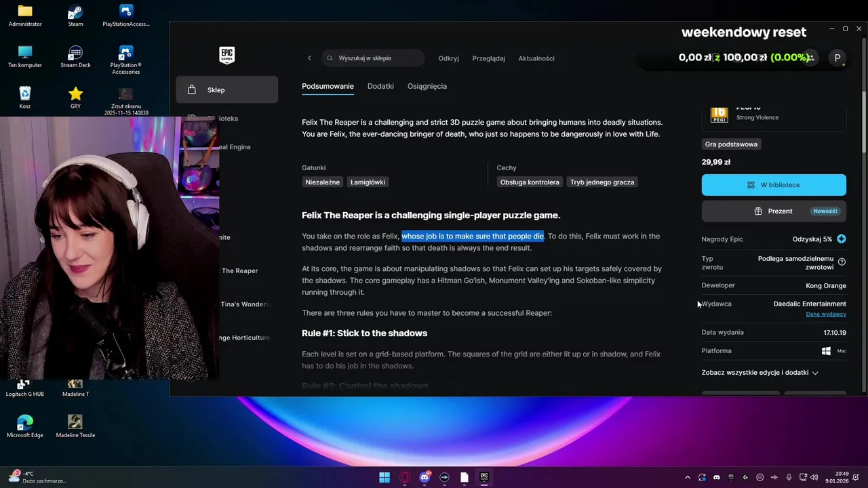Image resolution: width=868 pixels, height=488 pixels.
Task: Open the Sklep section in Epic sidebar
Action: (226, 89)
